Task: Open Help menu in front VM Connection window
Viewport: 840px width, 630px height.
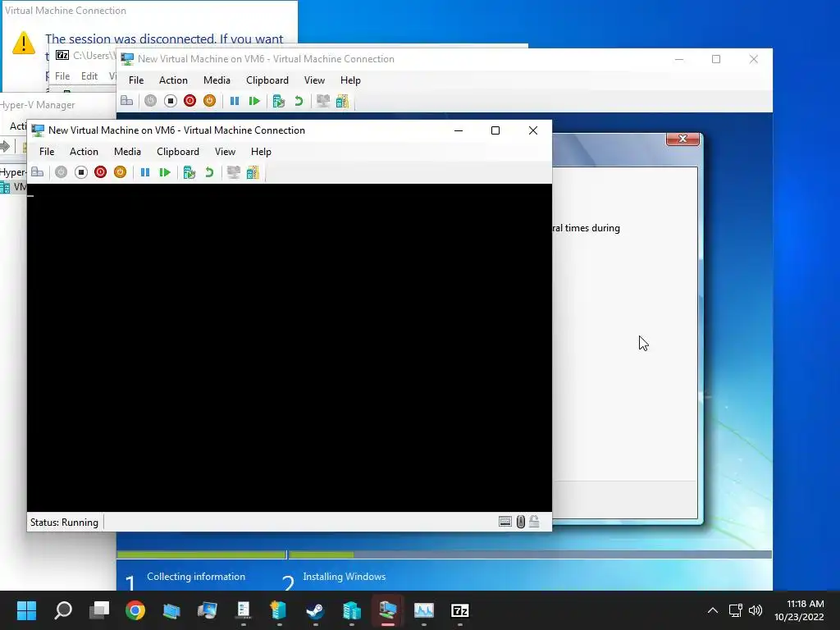Action: pos(261,152)
